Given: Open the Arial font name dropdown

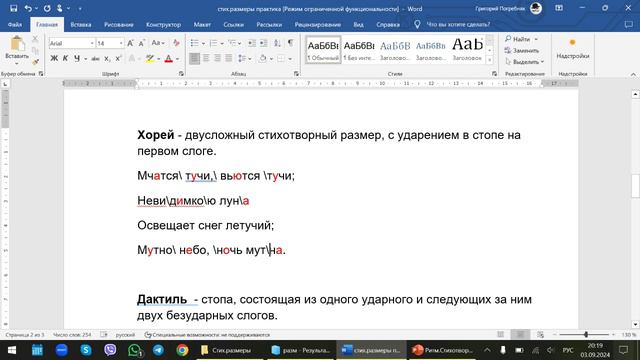Looking at the screenshot, I should click(x=92, y=43).
